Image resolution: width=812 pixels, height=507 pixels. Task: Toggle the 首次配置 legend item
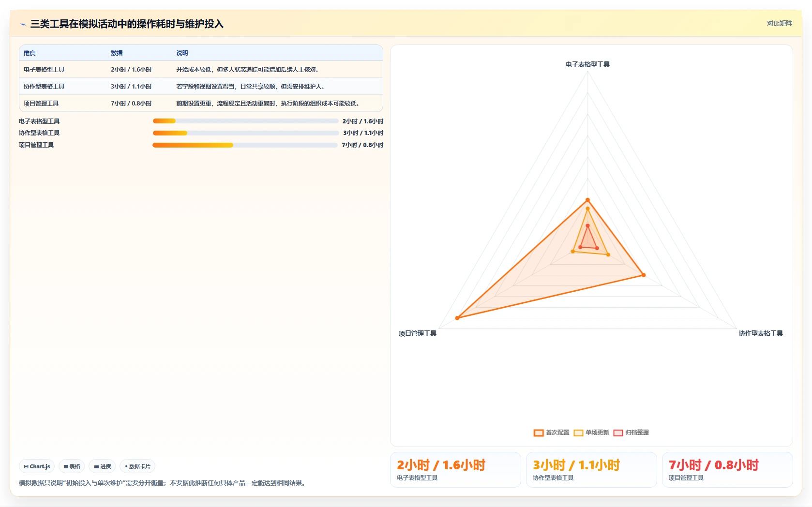(552, 432)
